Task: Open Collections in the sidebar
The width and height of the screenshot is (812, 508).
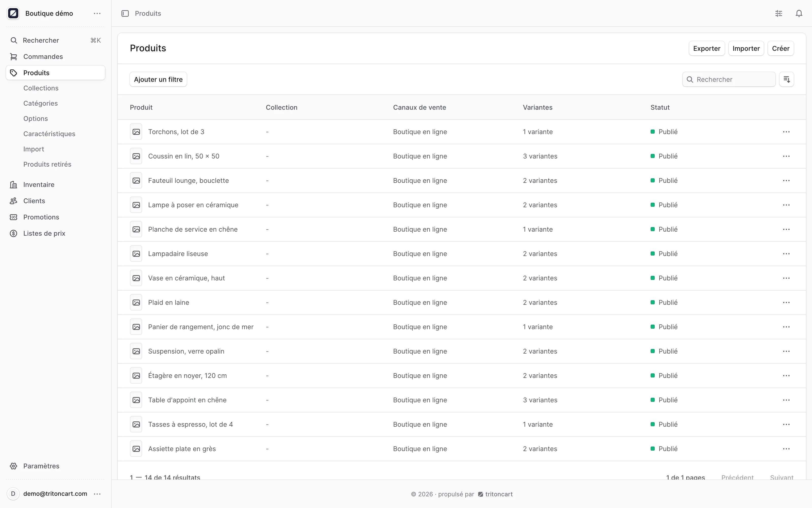Action: [x=41, y=88]
